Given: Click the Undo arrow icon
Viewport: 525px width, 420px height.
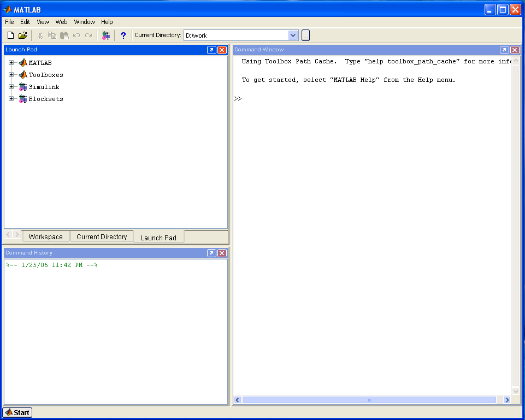Looking at the screenshot, I should 76,35.
